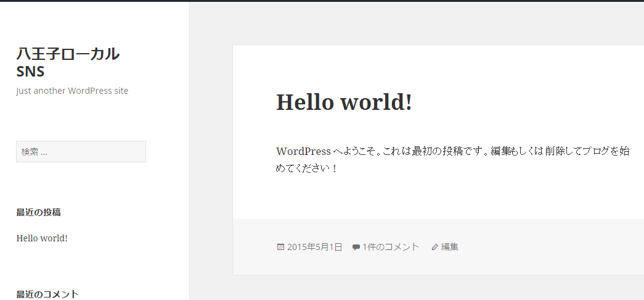Click the Just another WordPress site tagline

72,91
